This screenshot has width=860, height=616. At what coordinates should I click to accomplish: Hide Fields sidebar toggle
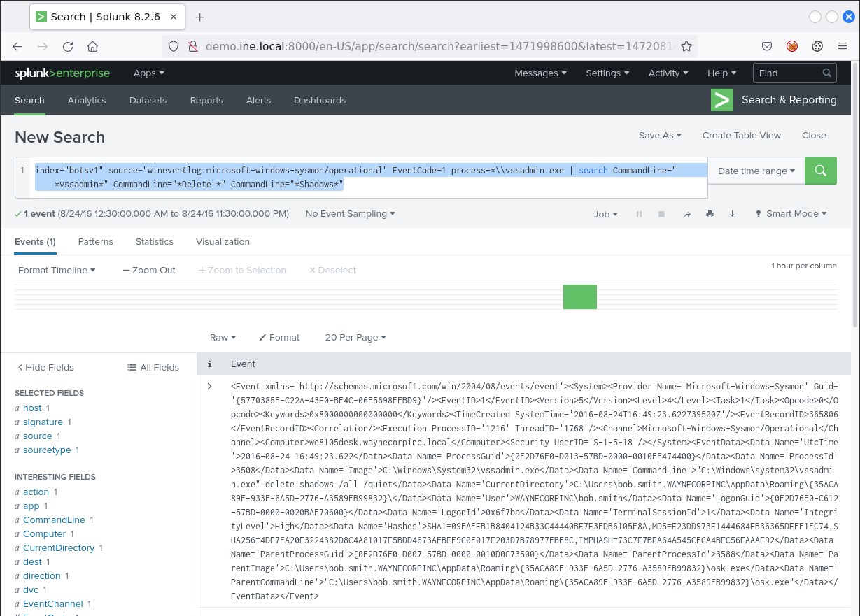click(45, 367)
